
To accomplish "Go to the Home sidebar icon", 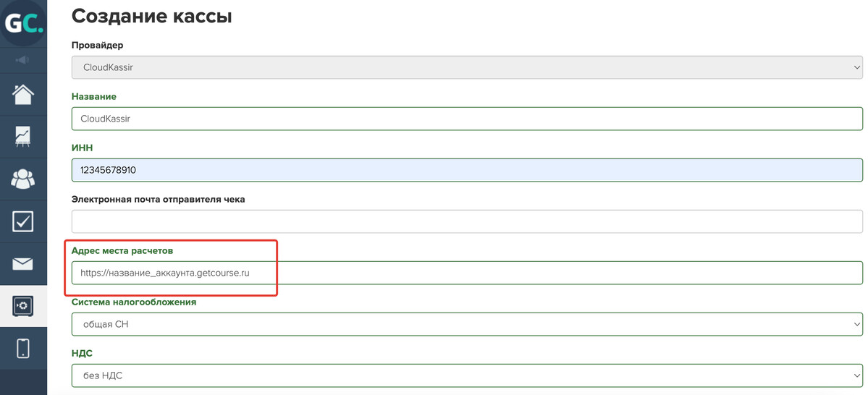I will click(23, 94).
